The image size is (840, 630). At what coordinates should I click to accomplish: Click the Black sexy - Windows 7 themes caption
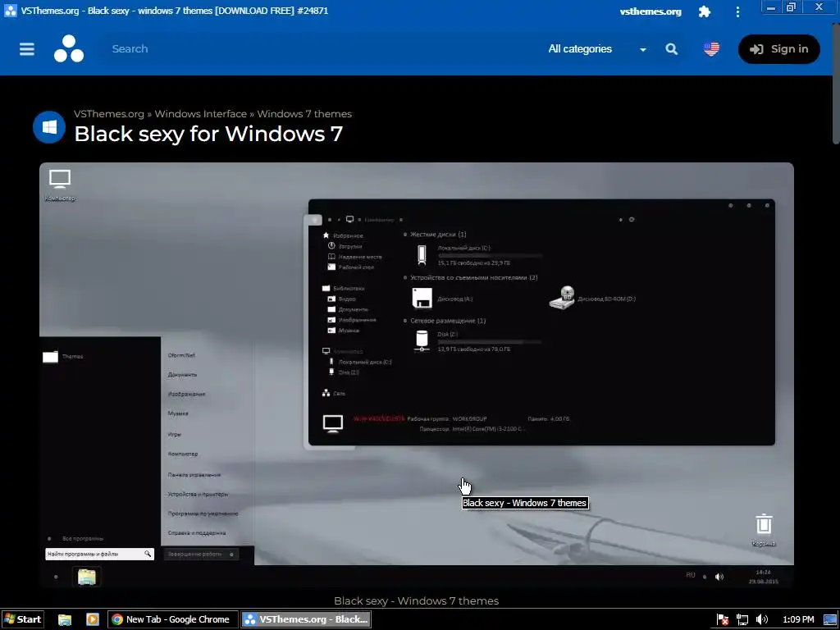[x=416, y=600]
